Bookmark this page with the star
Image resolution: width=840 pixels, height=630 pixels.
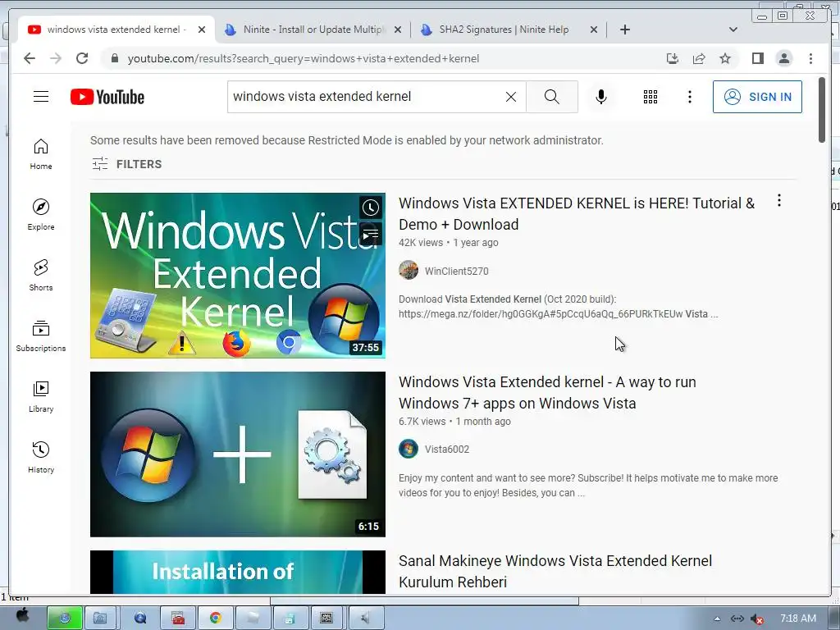coord(725,58)
